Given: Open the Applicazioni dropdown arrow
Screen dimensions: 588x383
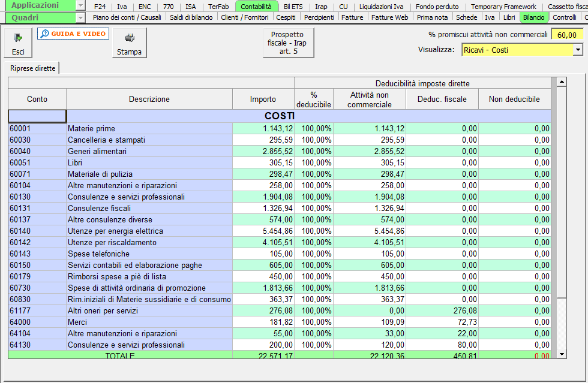Looking at the screenshot, I should click(80, 5).
